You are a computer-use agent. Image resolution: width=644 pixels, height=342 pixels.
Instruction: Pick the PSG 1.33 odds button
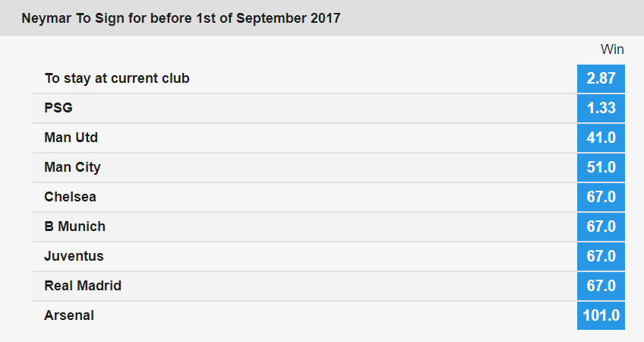pos(601,108)
